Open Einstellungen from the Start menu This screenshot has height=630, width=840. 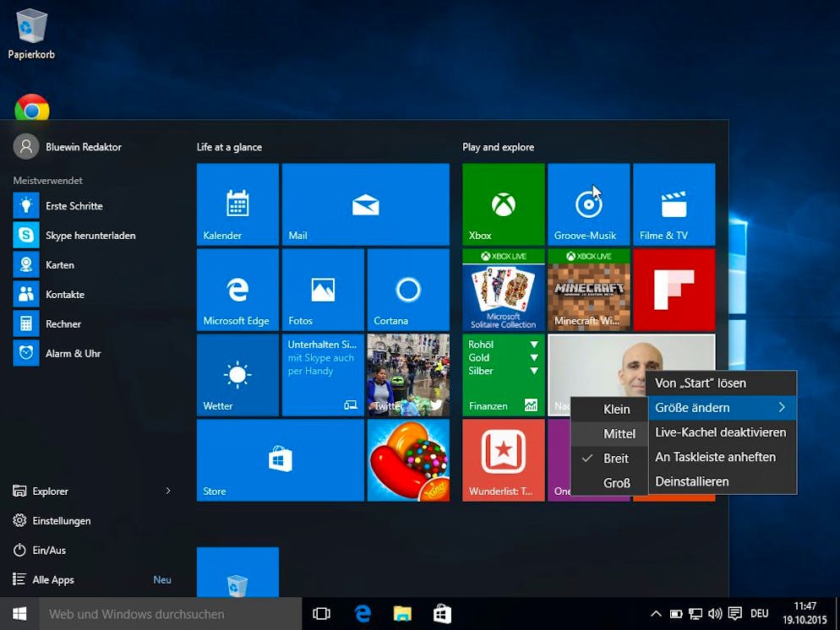click(x=52, y=520)
